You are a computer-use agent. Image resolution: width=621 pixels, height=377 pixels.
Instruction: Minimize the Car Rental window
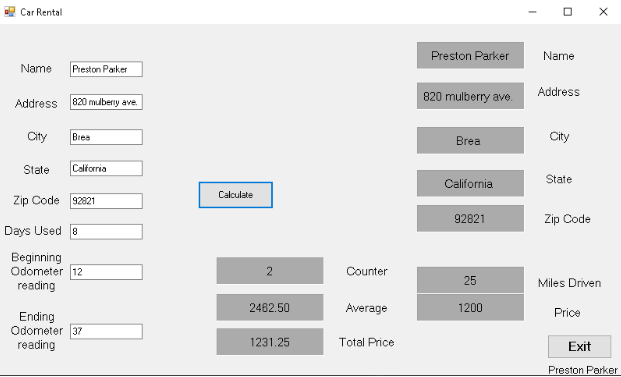pos(533,12)
